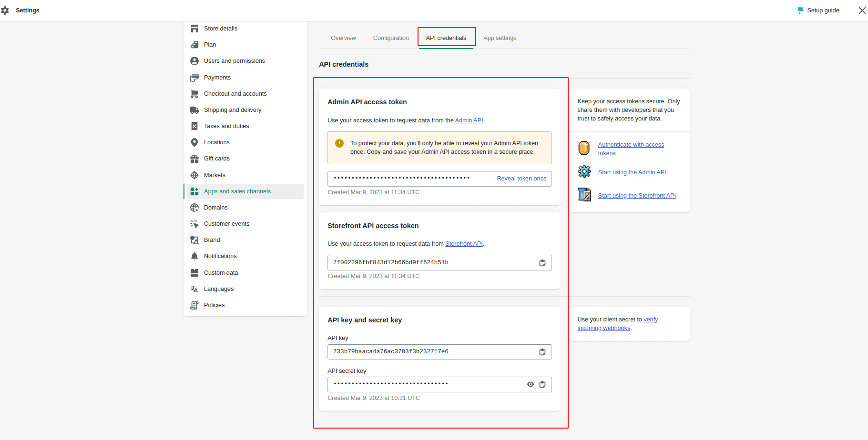Click the Setup guide flag icon

click(x=801, y=10)
